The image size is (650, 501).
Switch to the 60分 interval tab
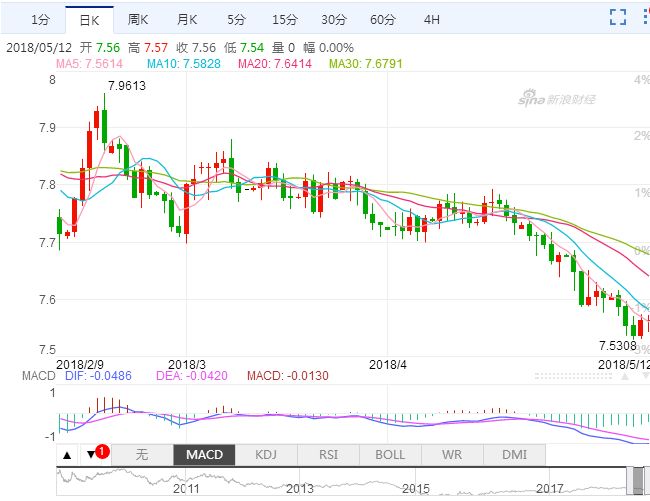[383, 20]
